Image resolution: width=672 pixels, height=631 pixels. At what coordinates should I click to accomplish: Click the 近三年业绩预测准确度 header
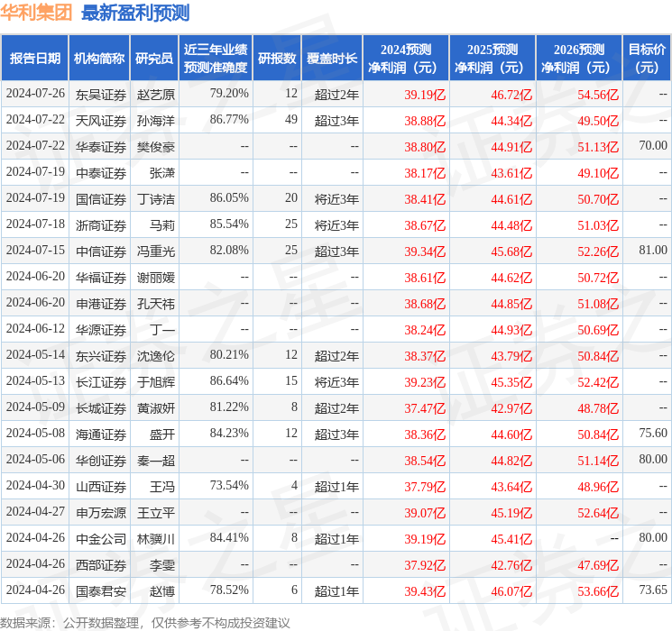coord(215,59)
